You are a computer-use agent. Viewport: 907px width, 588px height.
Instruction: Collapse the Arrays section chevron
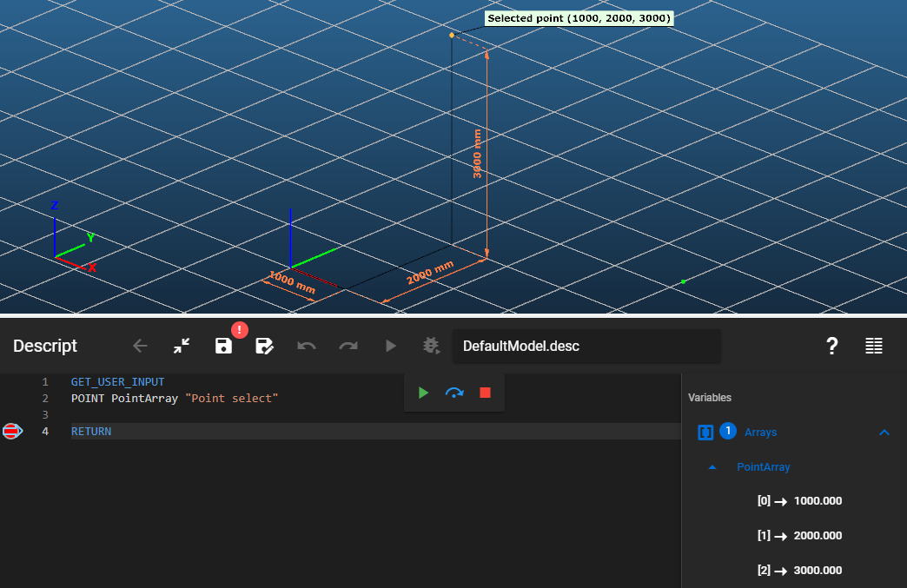click(884, 433)
